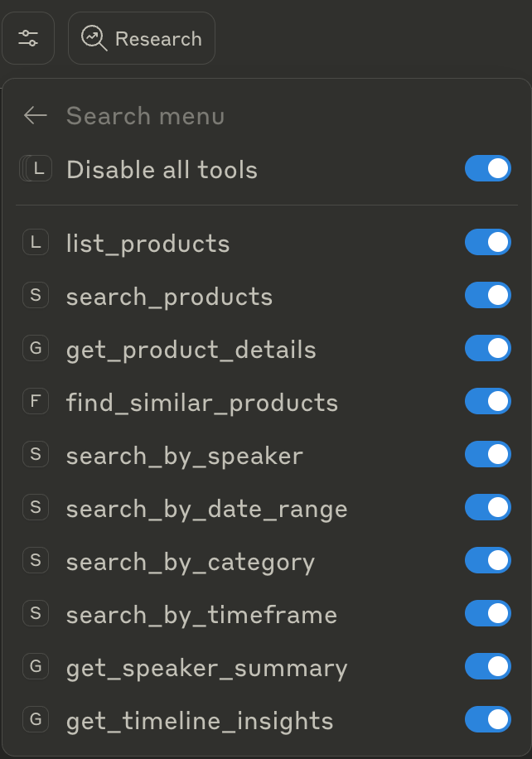Turn off the get_product_details toggle

tap(488, 348)
